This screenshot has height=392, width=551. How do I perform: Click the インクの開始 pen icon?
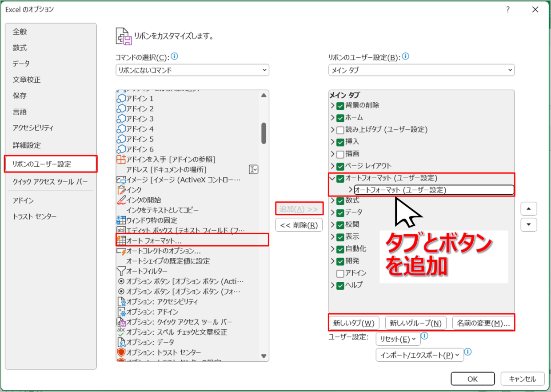(121, 200)
